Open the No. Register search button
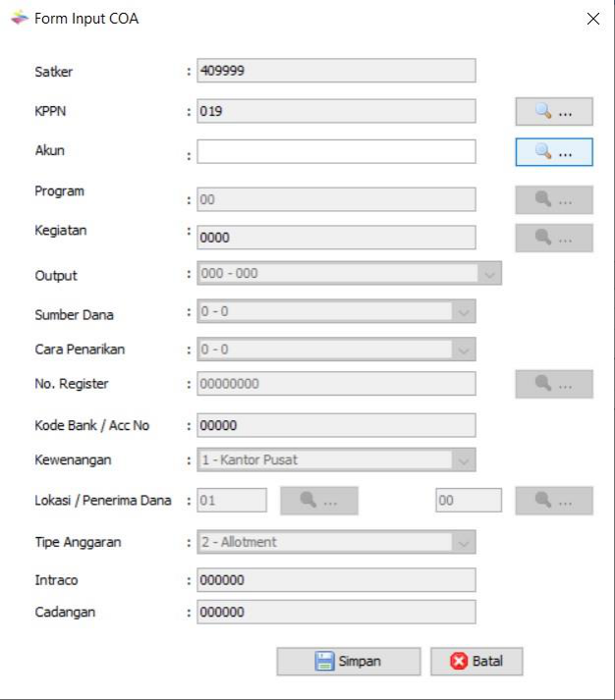Screen dimensions: 615x700 coord(554,384)
